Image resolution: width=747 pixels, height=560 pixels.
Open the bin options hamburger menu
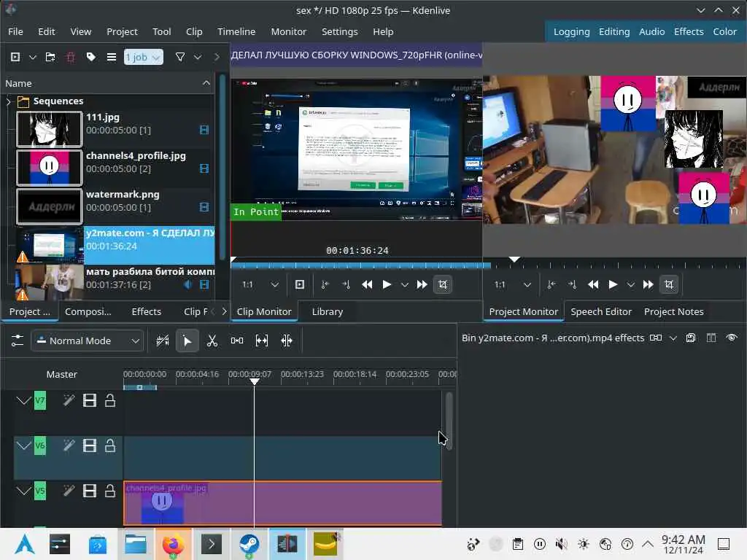[112, 57]
